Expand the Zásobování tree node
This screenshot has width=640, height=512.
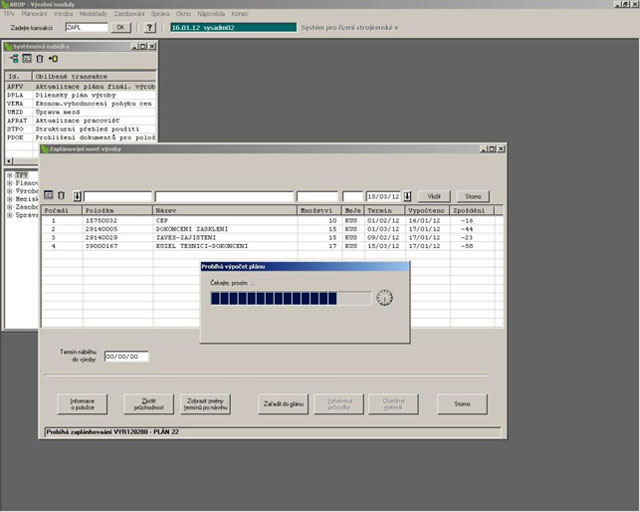(x=10, y=207)
